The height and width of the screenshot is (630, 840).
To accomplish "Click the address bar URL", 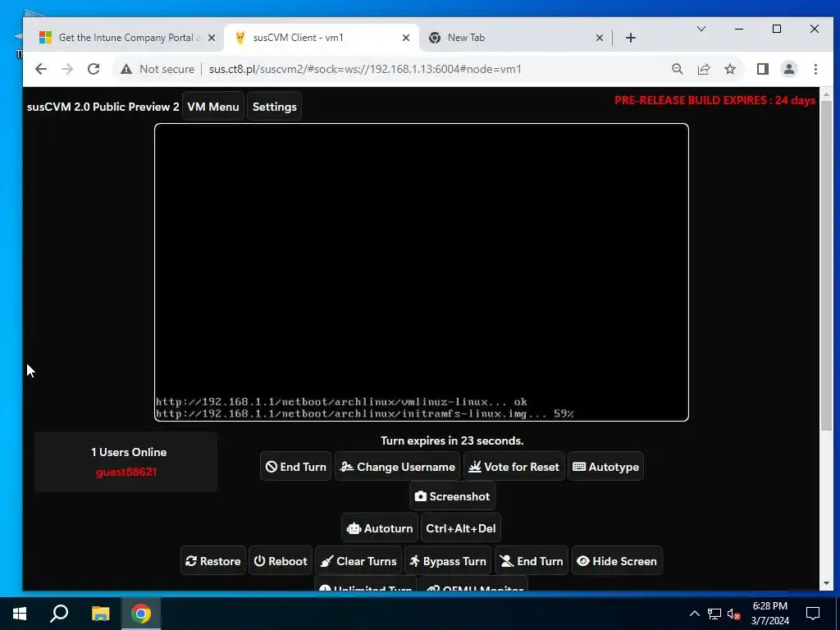I will [365, 69].
